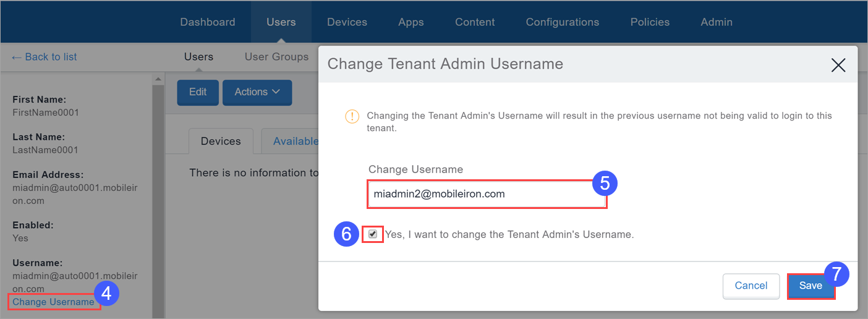Viewport: 868px width, 319px height.
Task: Go back using Back to list link
Action: click(44, 57)
